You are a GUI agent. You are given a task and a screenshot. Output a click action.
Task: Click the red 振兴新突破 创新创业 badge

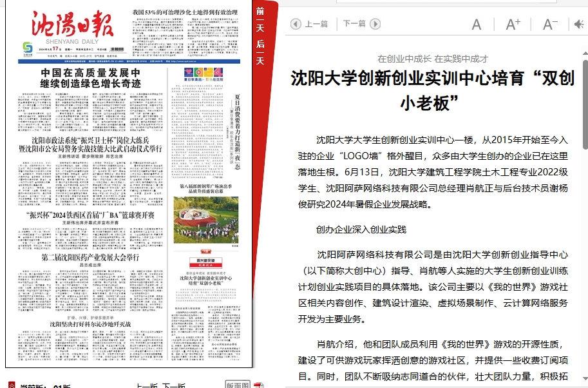click(206, 262)
